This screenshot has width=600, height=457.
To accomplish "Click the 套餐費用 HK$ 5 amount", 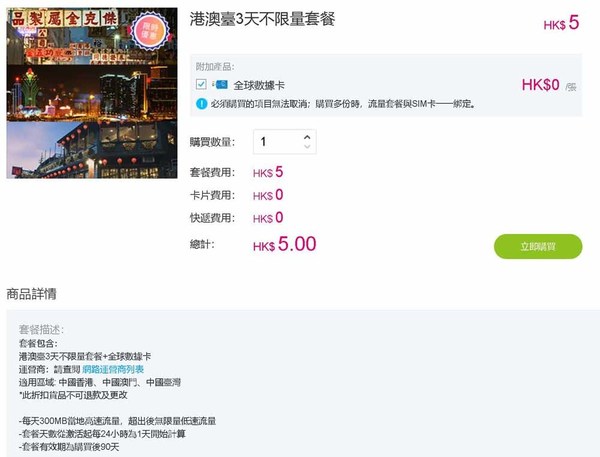I will click(x=268, y=172).
